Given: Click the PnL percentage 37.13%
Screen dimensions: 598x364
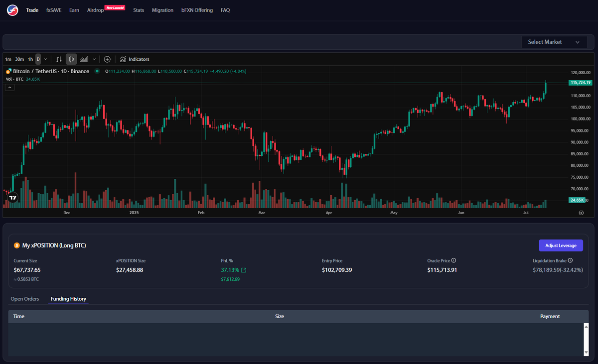Looking at the screenshot, I should point(230,270).
